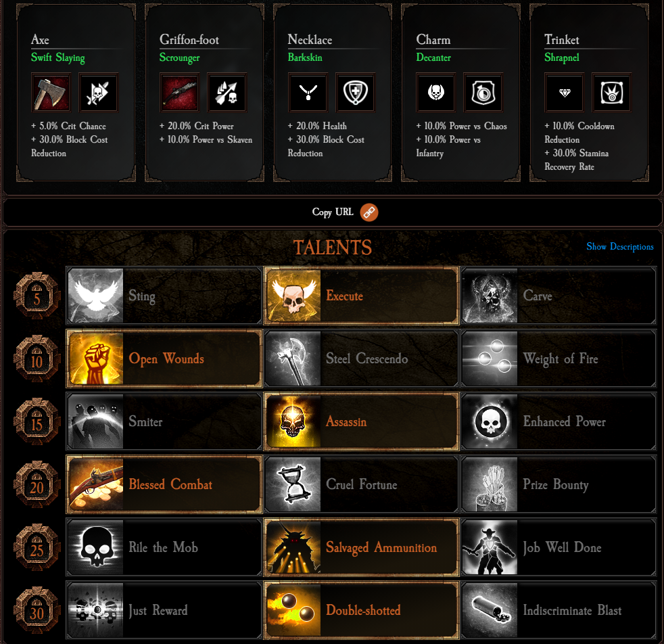Screen dimensions: 664x644
Task: Choose the Cruel Fortune talent
Action: (x=361, y=484)
